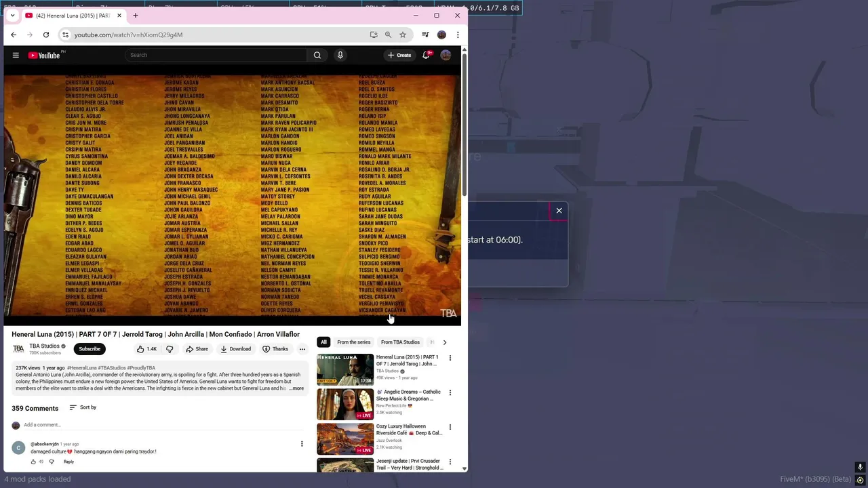Open options for the @absckenrjdn comment
Image resolution: width=868 pixels, height=488 pixels.
[302, 444]
